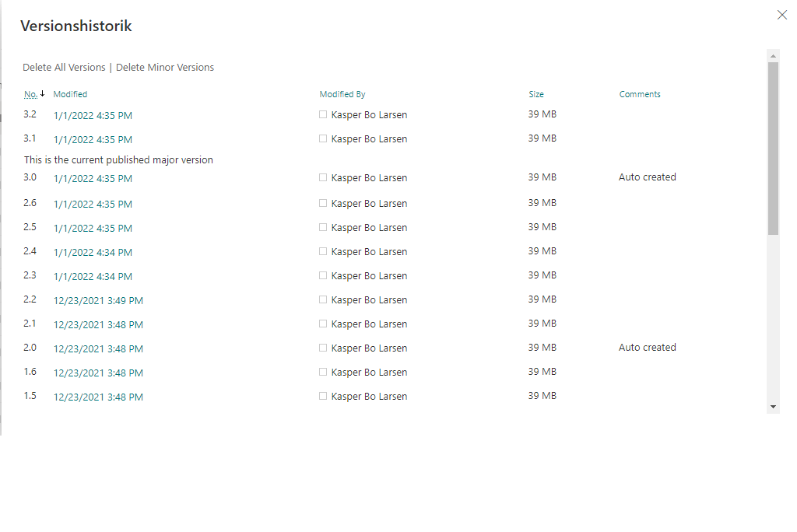
Task: Open version 2.4 dated 1/1/2022
Action: point(92,252)
